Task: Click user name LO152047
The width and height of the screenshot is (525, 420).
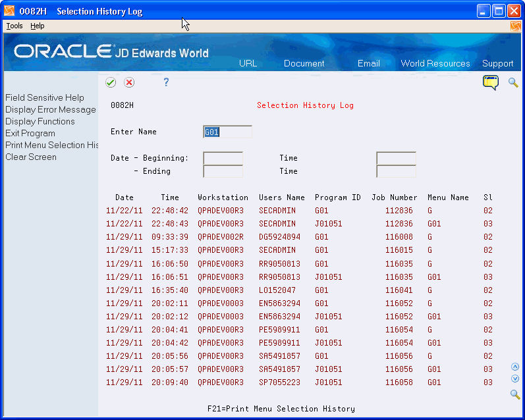Action: [277, 290]
